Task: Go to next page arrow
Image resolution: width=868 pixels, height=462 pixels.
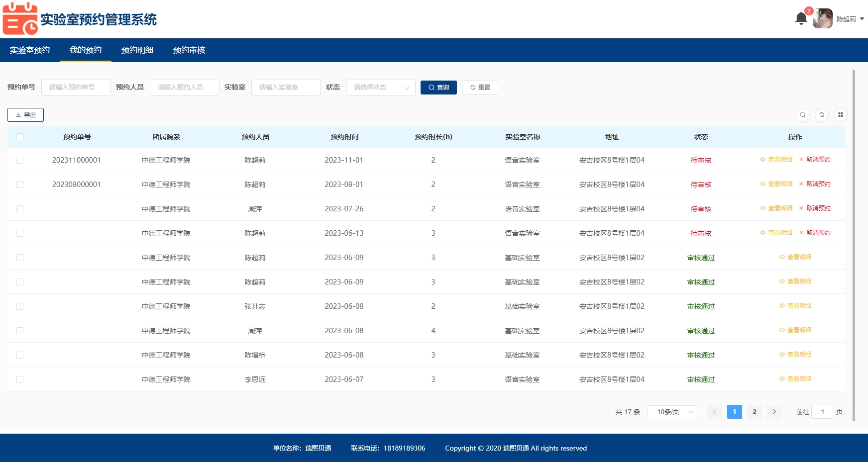Action: 774,412
